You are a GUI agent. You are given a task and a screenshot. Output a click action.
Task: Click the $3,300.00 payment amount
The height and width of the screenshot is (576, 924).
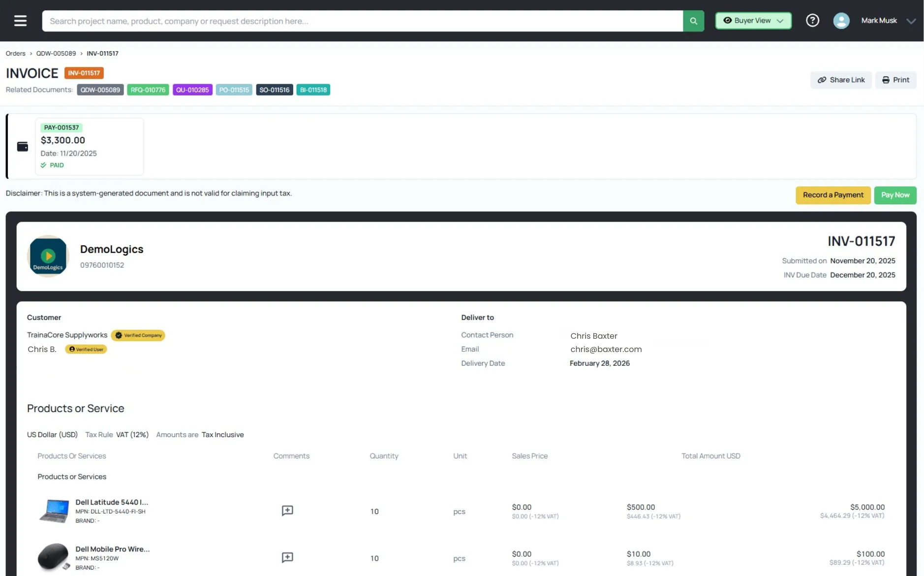click(63, 140)
